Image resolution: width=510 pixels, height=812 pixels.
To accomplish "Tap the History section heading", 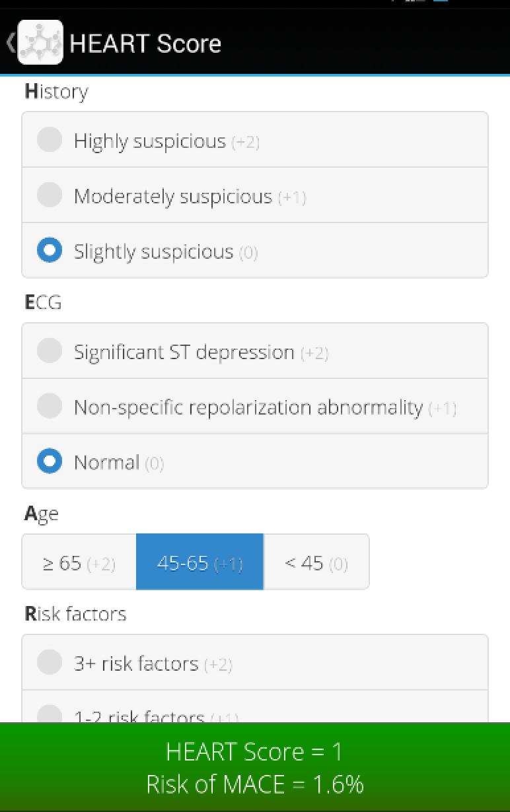I will click(56, 92).
